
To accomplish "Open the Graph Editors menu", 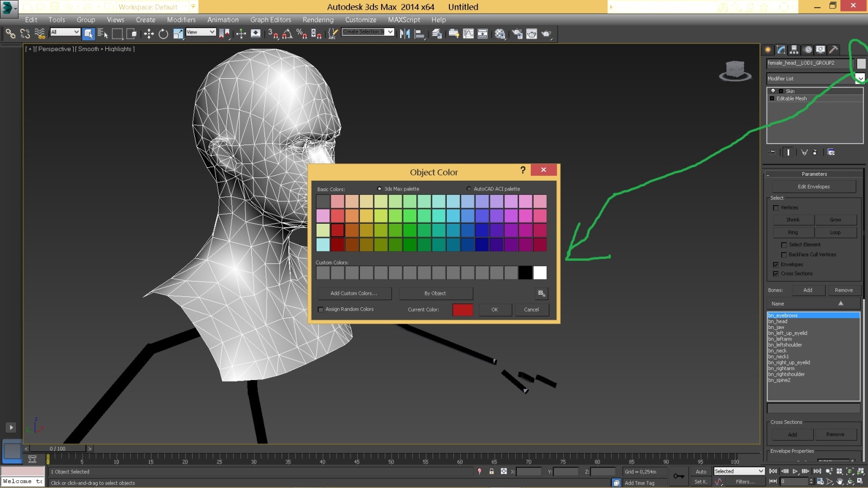I will 270,20.
